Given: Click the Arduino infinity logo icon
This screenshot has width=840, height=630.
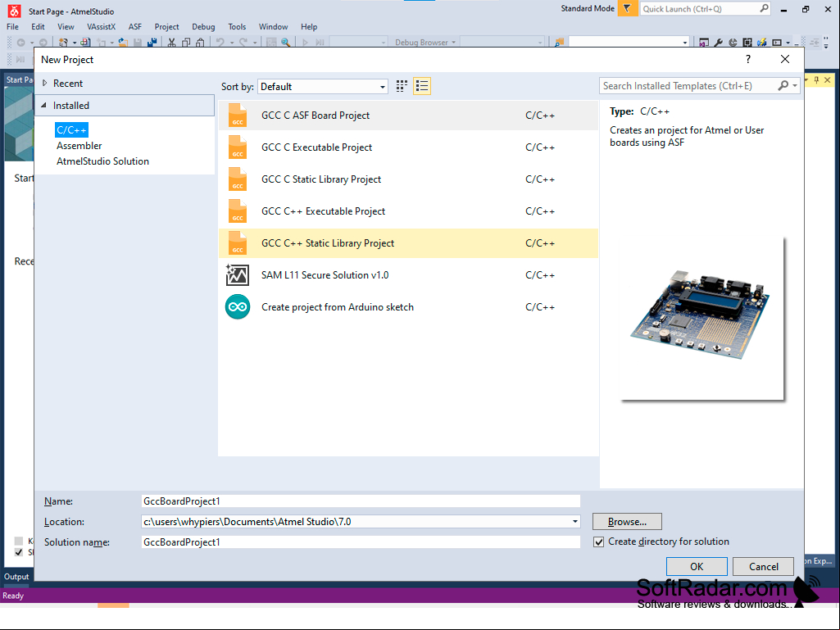Looking at the screenshot, I should click(x=238, y=307).
